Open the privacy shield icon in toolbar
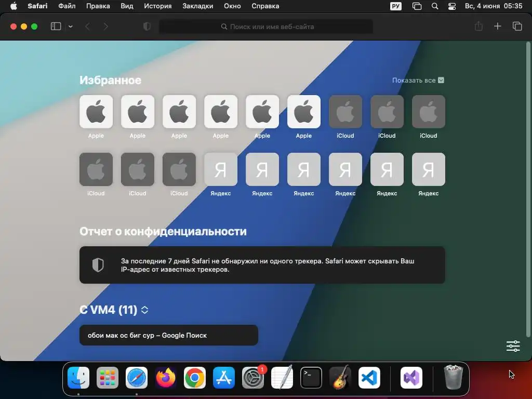Viewport: 532px width, 399px height. pyautogui.click(x=147, y=26)
